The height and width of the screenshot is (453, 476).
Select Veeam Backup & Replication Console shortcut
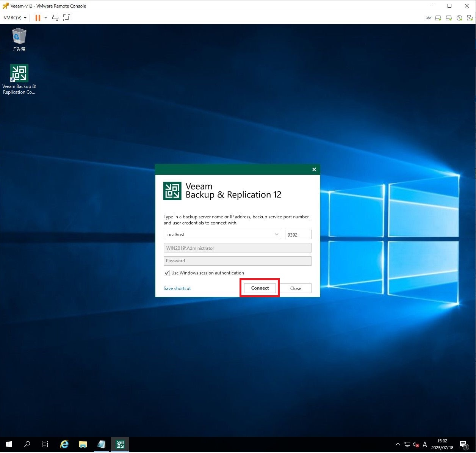19,79
